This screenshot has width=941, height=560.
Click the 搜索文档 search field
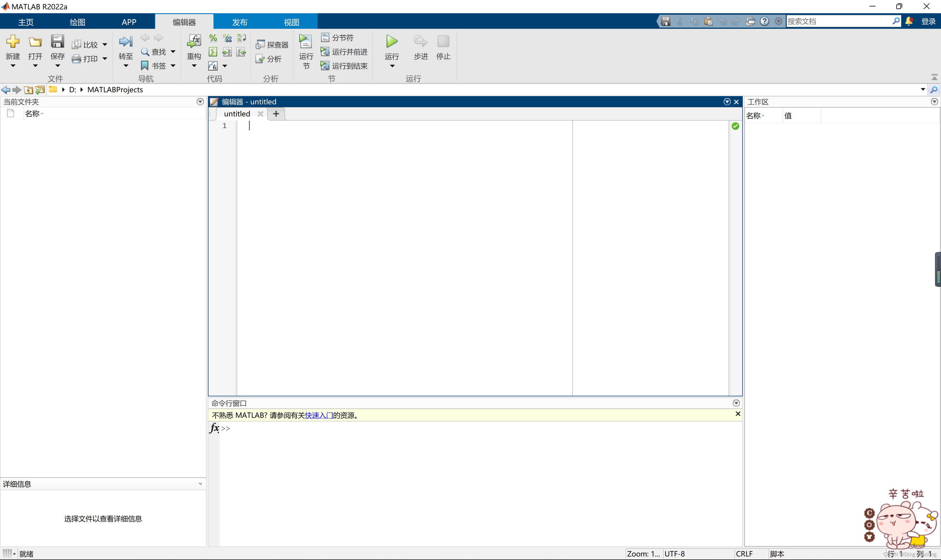pos(839,21)
